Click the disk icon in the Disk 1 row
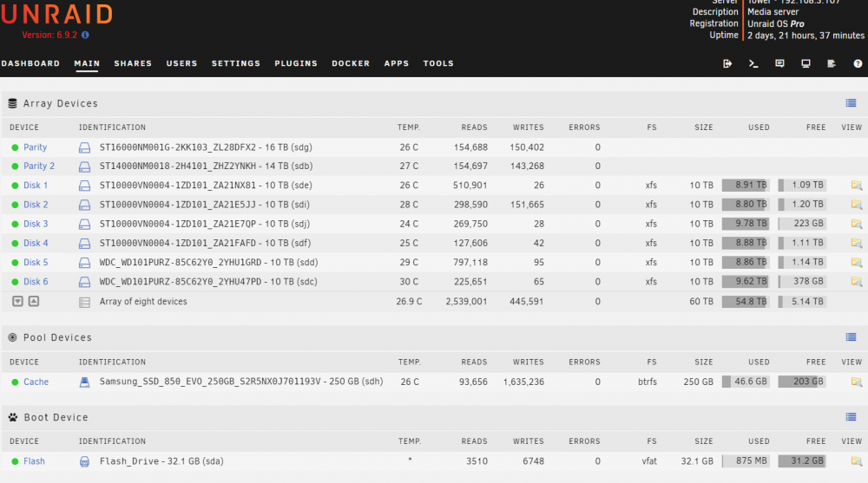 [x=84, y=186]
